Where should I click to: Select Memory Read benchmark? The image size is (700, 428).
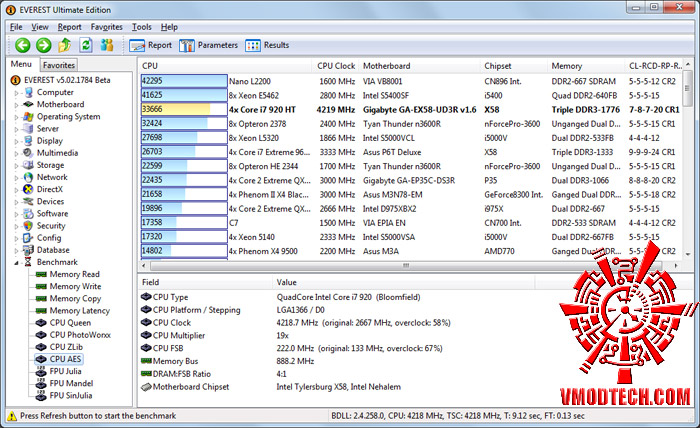(x=74, y=274)
